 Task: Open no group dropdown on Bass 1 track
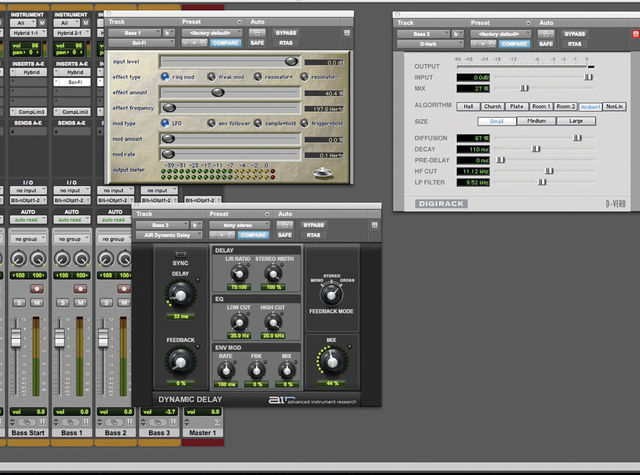(x=71, y=239)
